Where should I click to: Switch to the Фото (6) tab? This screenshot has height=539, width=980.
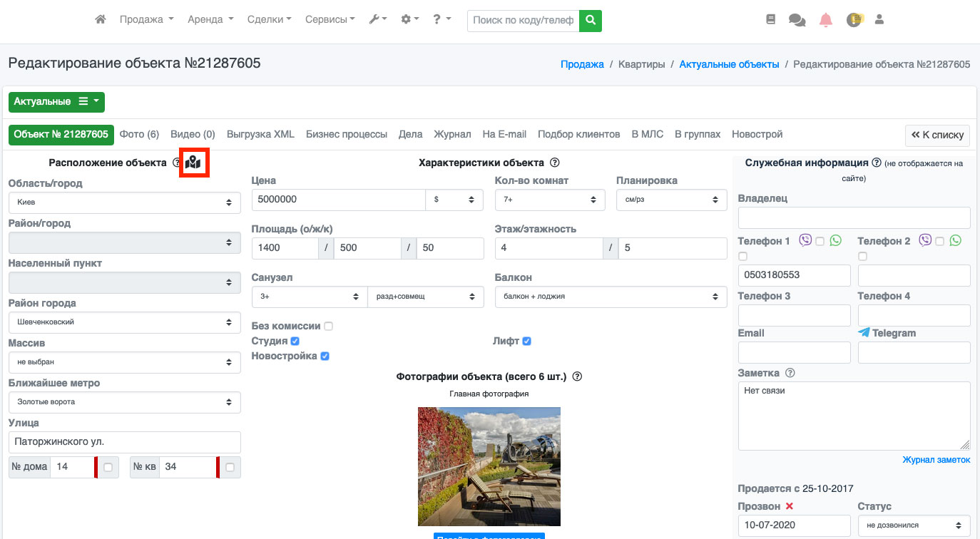139,134
